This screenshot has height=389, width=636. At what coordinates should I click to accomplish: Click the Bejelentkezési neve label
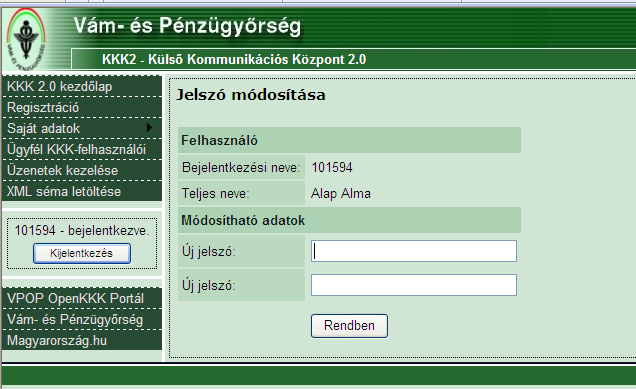pos(241,168)
